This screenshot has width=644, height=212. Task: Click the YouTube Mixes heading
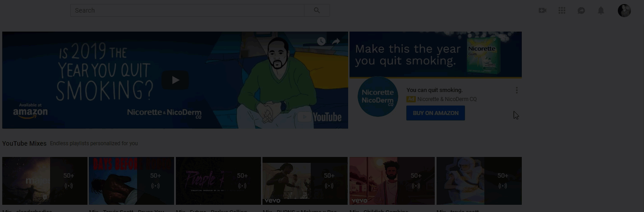coord(24,143)
